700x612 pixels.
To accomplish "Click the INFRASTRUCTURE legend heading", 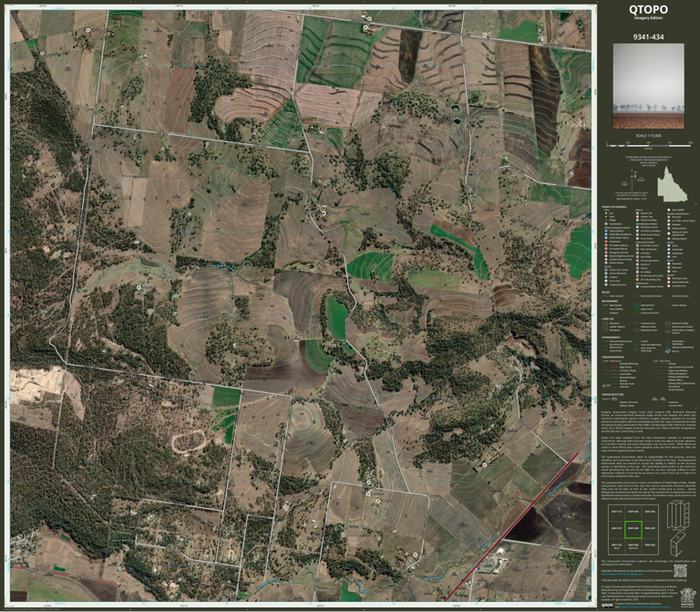I will tap(612, 394).
